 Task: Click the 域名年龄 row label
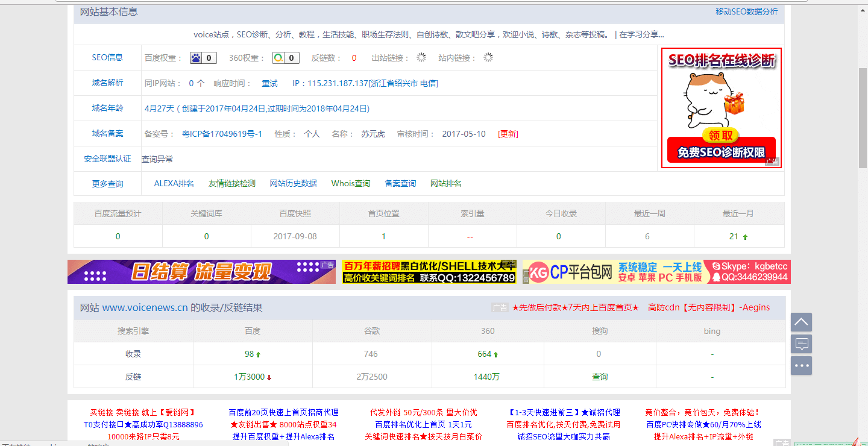pyautogui.click(x=107, y=108)
